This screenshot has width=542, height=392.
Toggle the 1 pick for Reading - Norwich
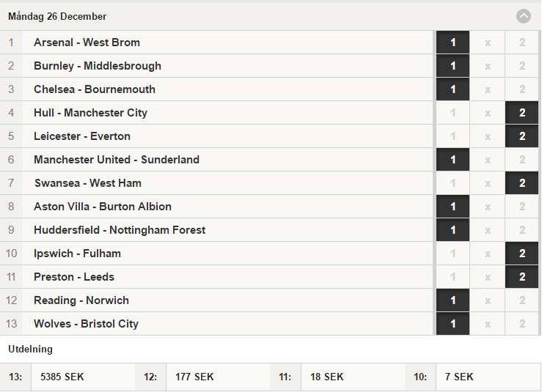(x=453, y=301)
